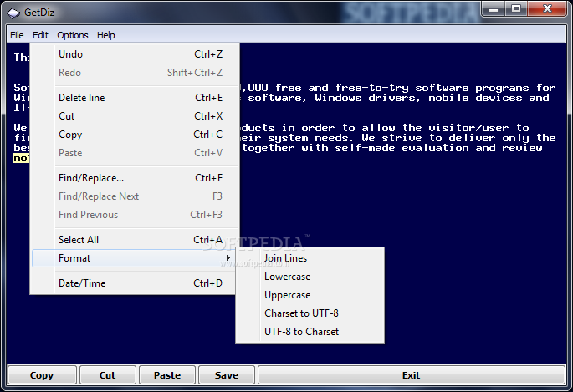Select Copy in the Edit menu

pyautogui.click(x=135, y=135)
